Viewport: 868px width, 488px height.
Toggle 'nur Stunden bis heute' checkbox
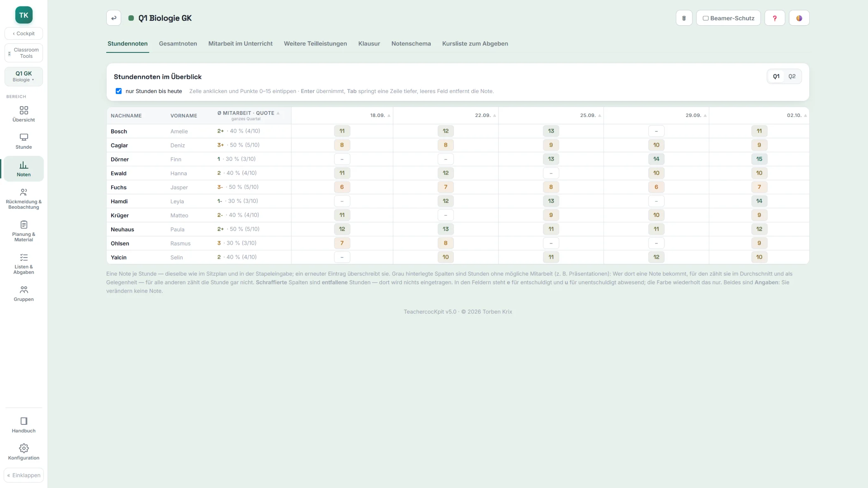tap(119, 91)
